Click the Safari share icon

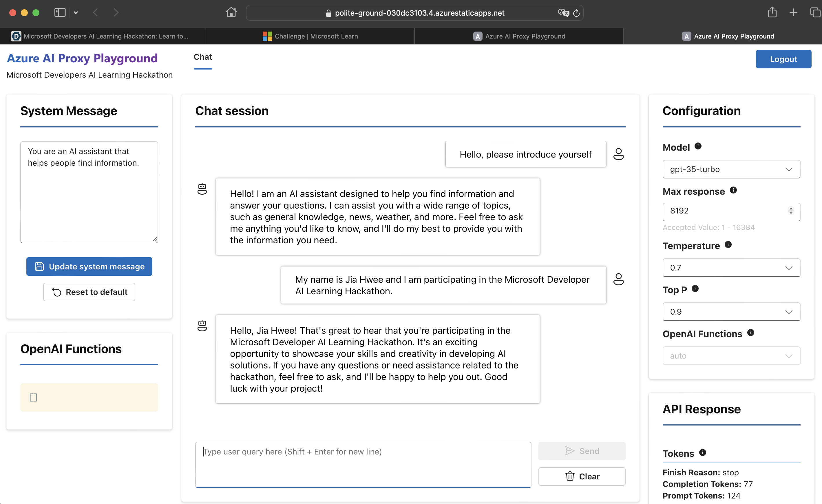pos(772,13)
